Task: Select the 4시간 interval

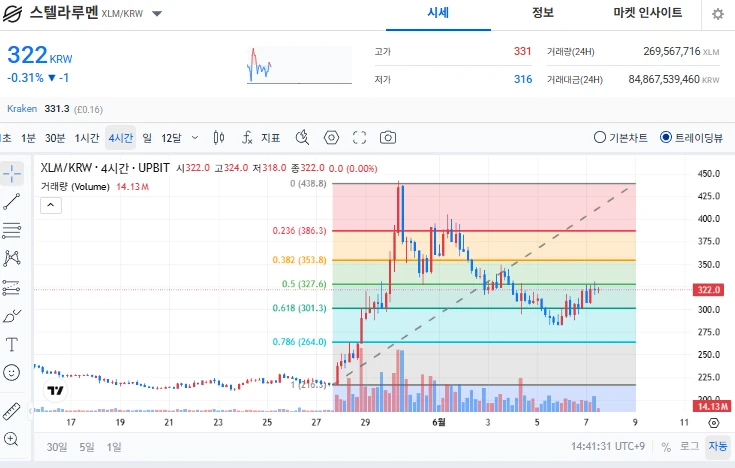Action: (x=120, y=138)
